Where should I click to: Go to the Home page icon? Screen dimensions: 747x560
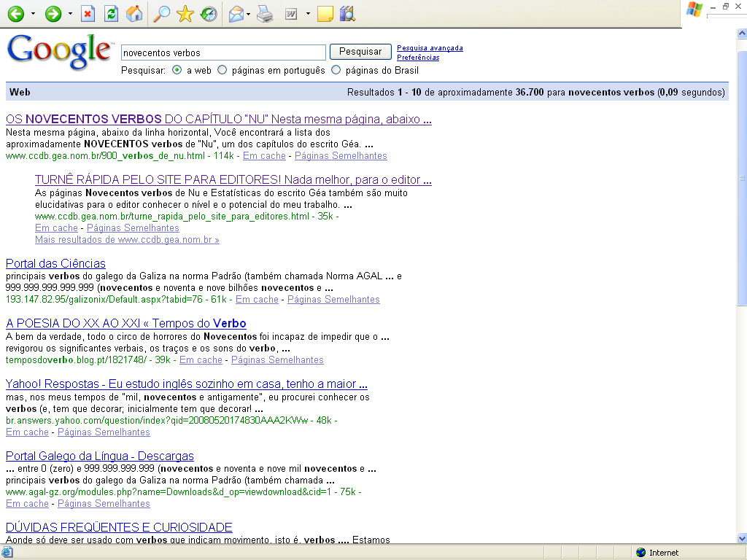point(133,14)
